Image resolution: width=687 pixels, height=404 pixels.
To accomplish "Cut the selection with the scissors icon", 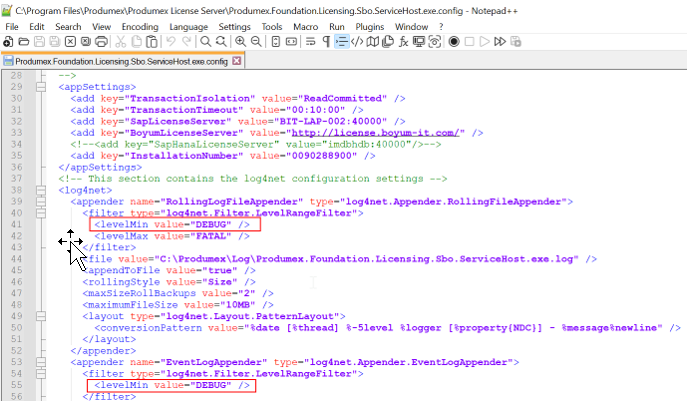I will click(120, 42).
